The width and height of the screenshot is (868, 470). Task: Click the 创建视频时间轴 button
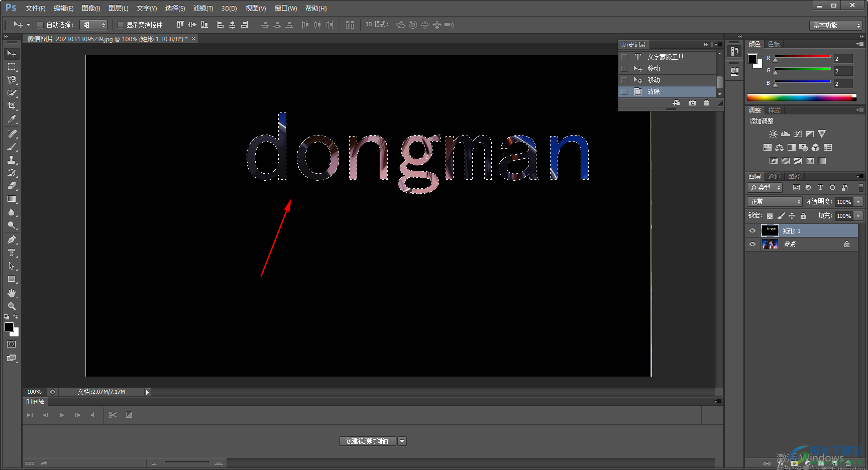(x=368, y=441)
